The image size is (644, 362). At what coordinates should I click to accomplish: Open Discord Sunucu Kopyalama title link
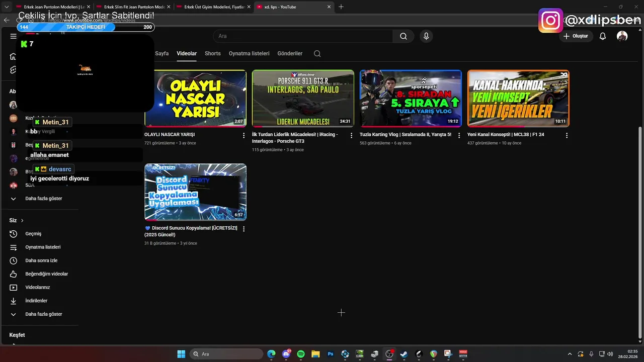(x=191, y=231)
